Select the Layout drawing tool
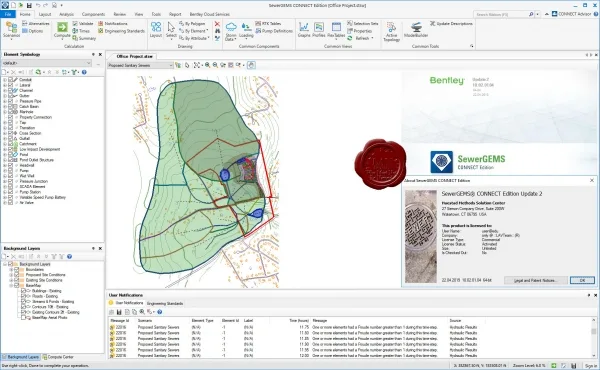The height and width of the screenshot is (370, 600). 156,30
